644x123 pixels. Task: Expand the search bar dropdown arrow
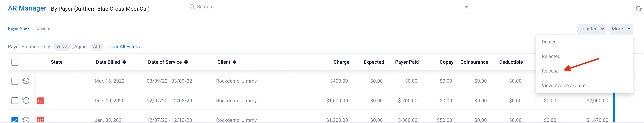[x=466, y=7]
